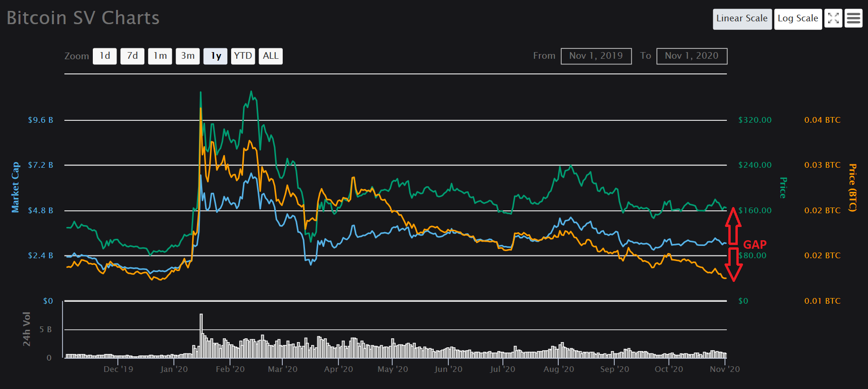
Task: Click the 0.04 BTC axis value
Action: [x=823, y=120]
